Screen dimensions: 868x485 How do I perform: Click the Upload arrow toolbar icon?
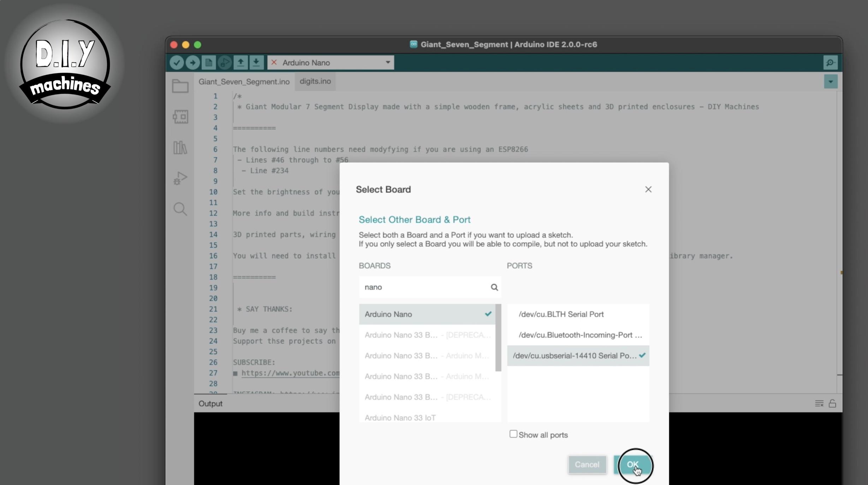point(192,63)
